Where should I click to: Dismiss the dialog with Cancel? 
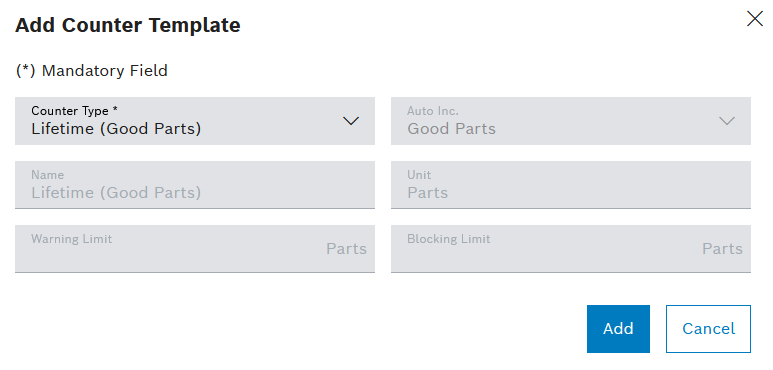pyautogui.click(x=708, y=329)
